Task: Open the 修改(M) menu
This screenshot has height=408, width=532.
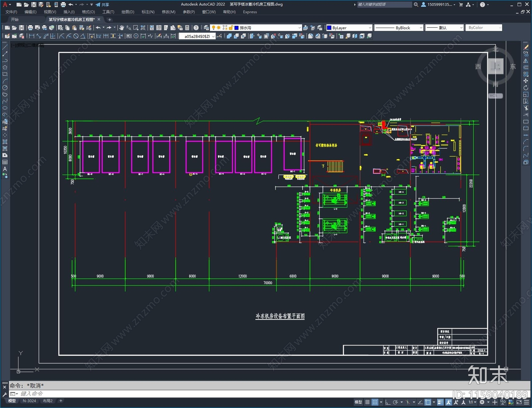Action: (169, 12)
